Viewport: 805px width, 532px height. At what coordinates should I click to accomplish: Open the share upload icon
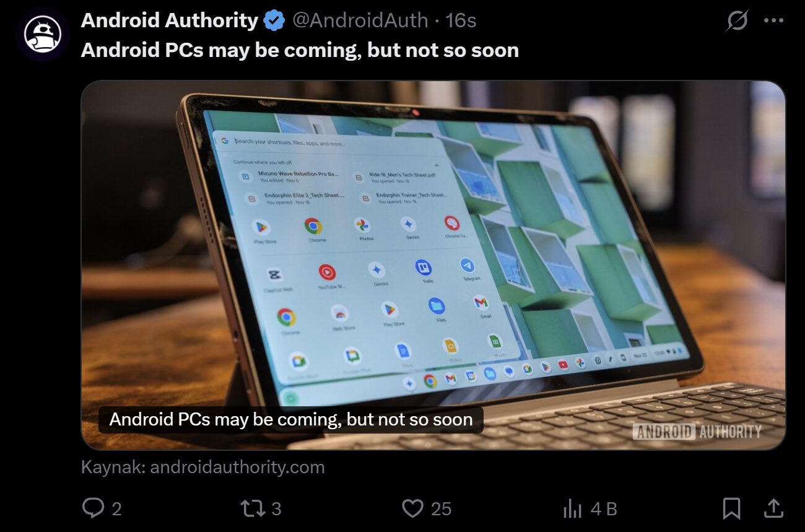pyautogui.click(x=773, y=508)
